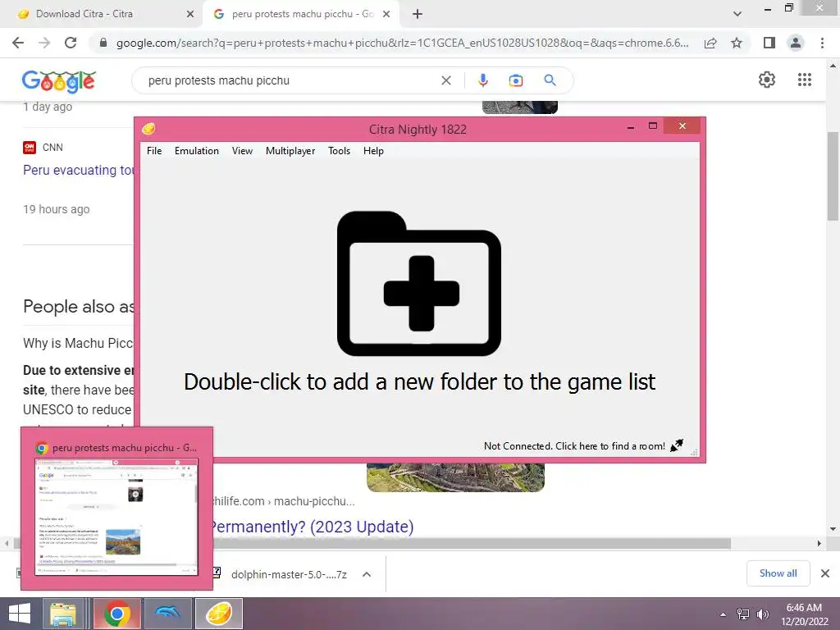Switch to Chrome in the taskbar

tap(117, 614)
